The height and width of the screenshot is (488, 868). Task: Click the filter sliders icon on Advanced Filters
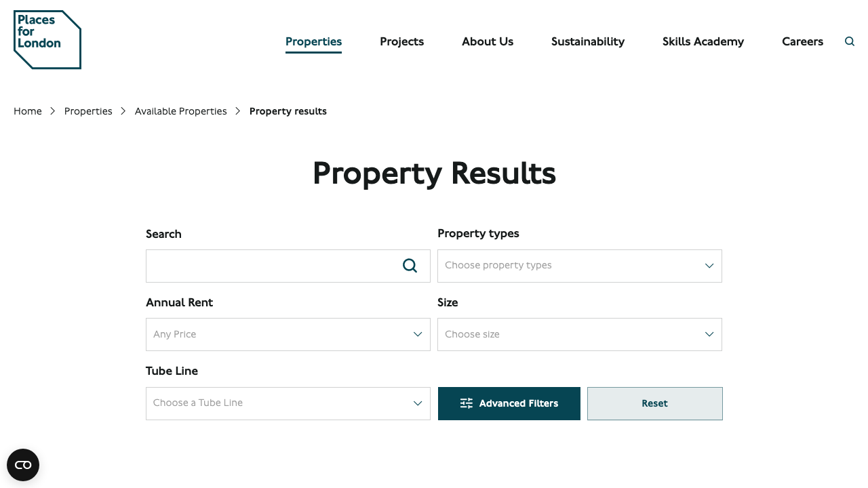(x=466, y=403)
